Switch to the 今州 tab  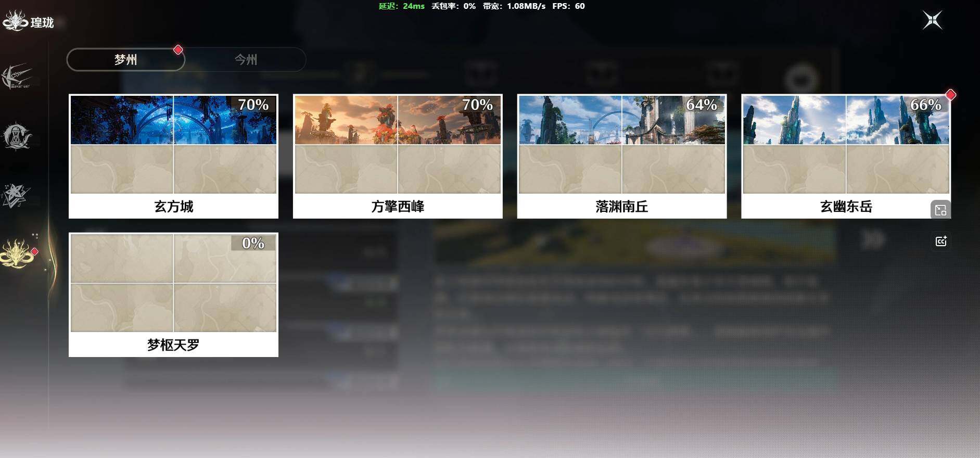[x=246, y=59]
